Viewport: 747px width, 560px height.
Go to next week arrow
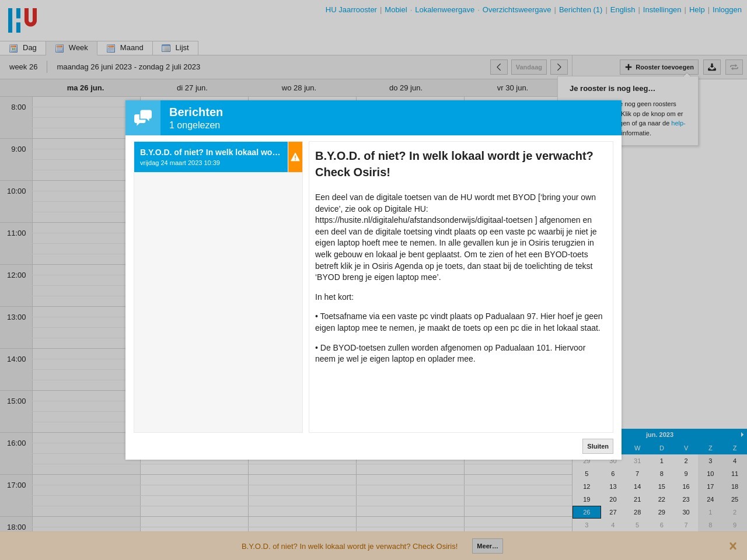pos(559,67)
